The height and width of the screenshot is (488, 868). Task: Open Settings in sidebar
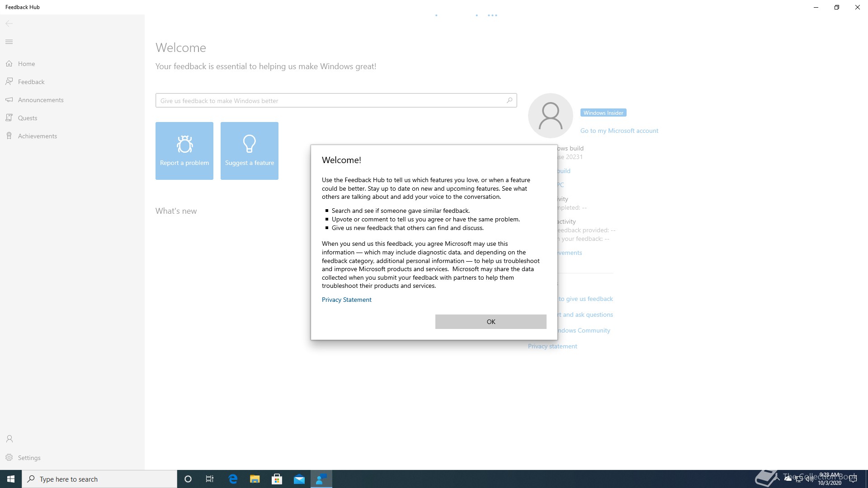tap(72, 458)
